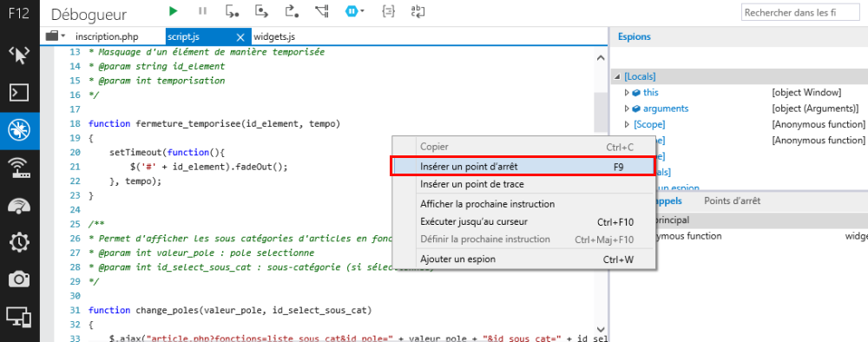
Task: Click line number 31 in gutter
Action: point(76,310)
